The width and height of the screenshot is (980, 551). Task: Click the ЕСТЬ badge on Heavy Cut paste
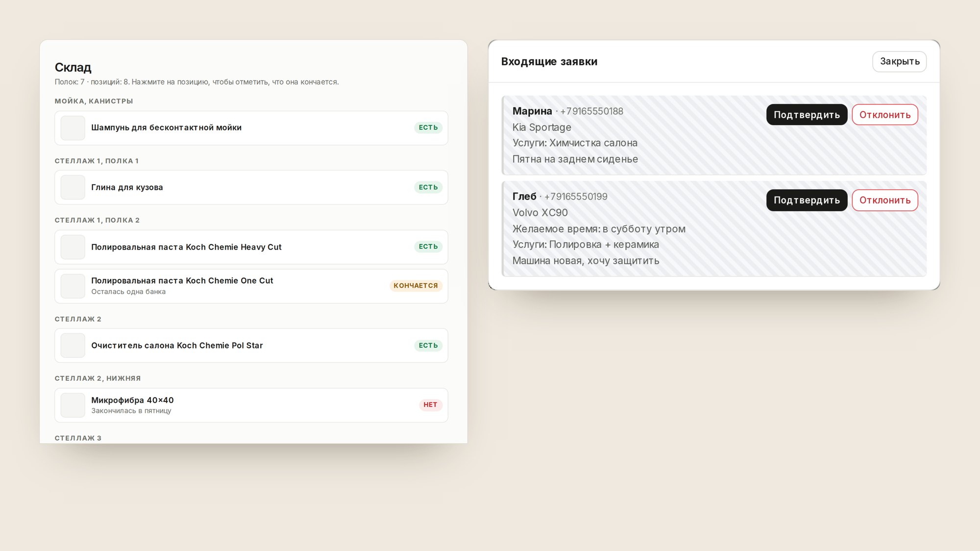[x=428, y=247]
